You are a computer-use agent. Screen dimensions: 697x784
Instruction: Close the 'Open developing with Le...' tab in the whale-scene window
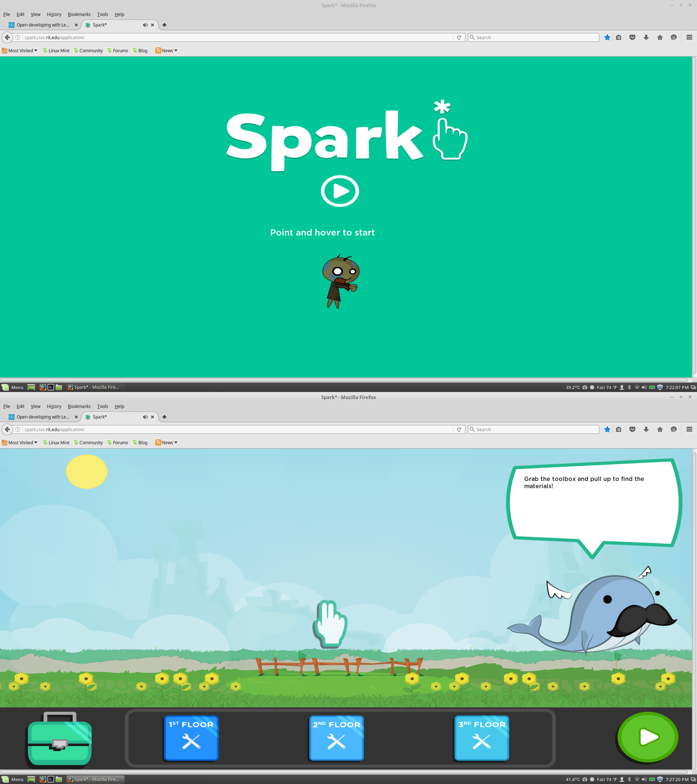tap(76, 417)
